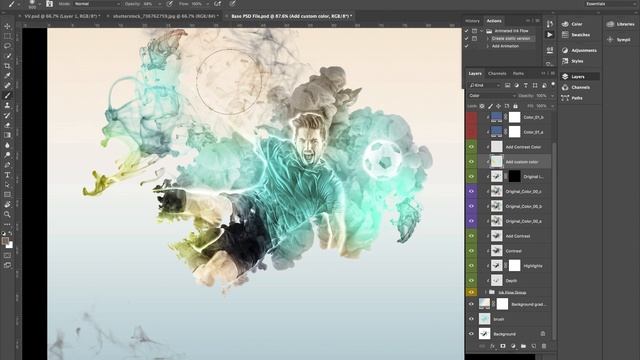
Task: Hide the Add custom color layer
Action: point(471,162)
